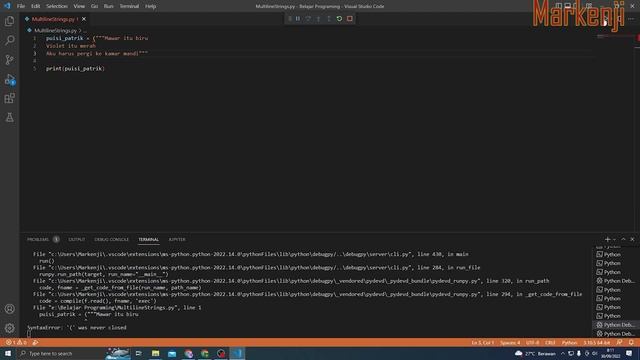Open the launch profile dropdown beside plus
This screenshot has width=640, height=360.
point(614,240)
